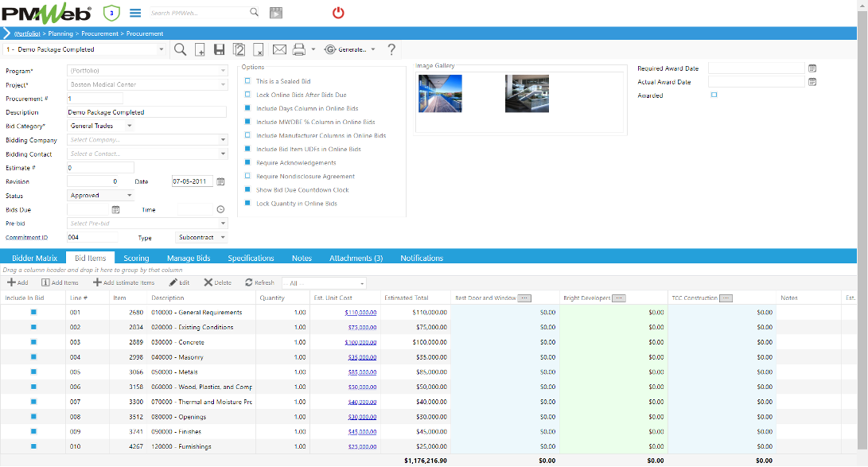Click the Save floppy disk icon

(x=220, y=49)
